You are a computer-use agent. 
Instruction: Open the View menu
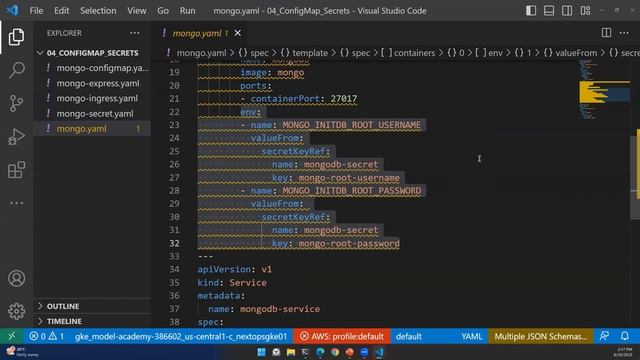click(x=136, y=11)
